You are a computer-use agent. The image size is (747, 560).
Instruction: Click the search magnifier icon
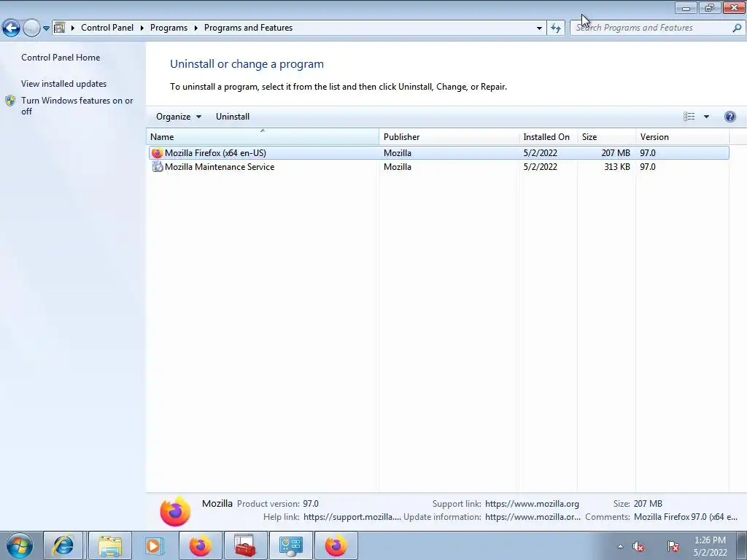coord(737,28)
